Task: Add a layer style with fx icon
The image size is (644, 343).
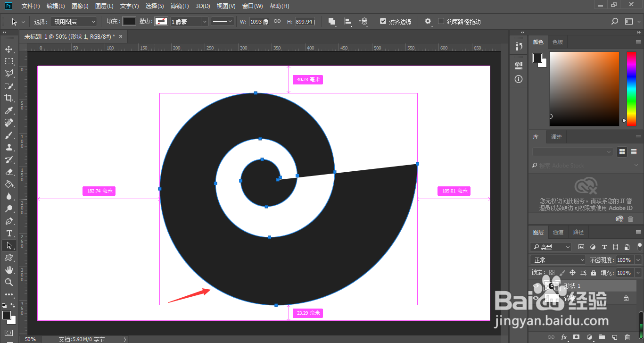Action: pos(564,337)
